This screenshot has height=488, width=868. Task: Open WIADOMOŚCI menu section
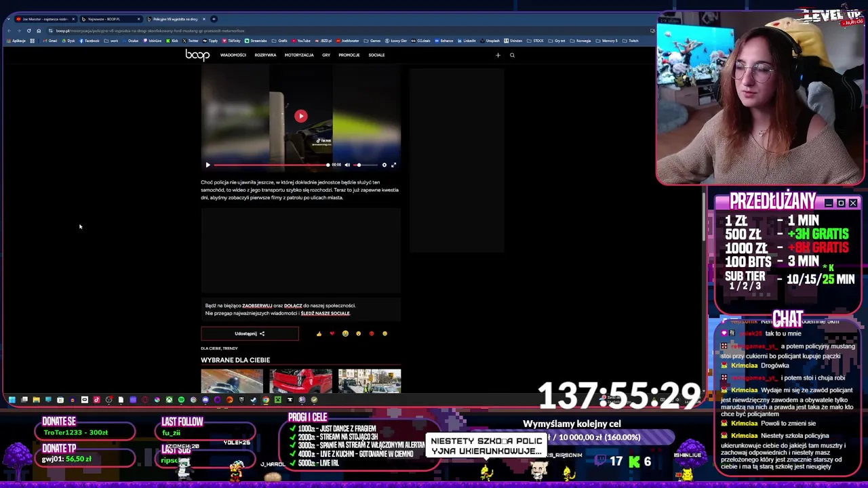pyautogui.click(x=233, y=55)
